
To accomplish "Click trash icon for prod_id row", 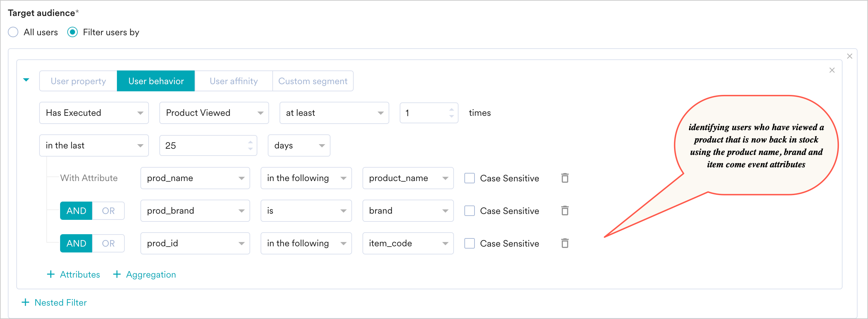I will click(565, 243).
